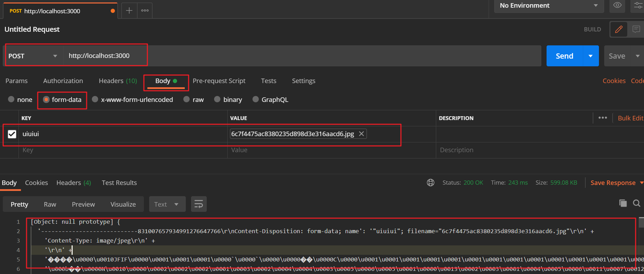
Task: Search response body with magnifier icon
Action: click(637, 203)
